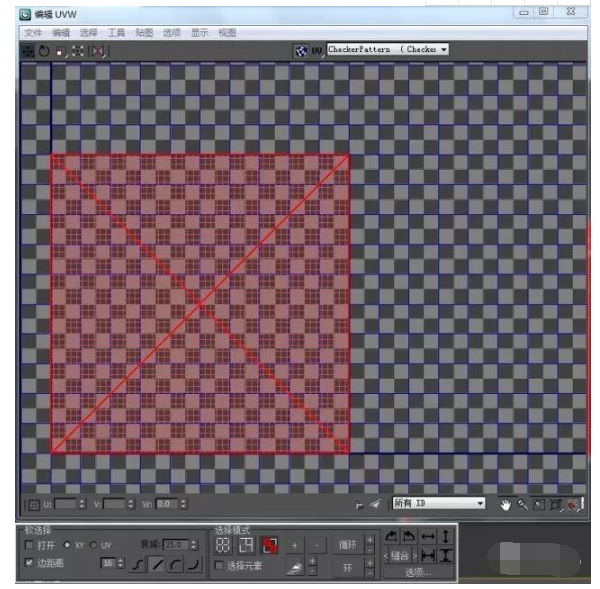Viewport: 600px width, 589px height.
Task: Adjust the 衰减 falloff spinner
Action: (x=194, y=544)
